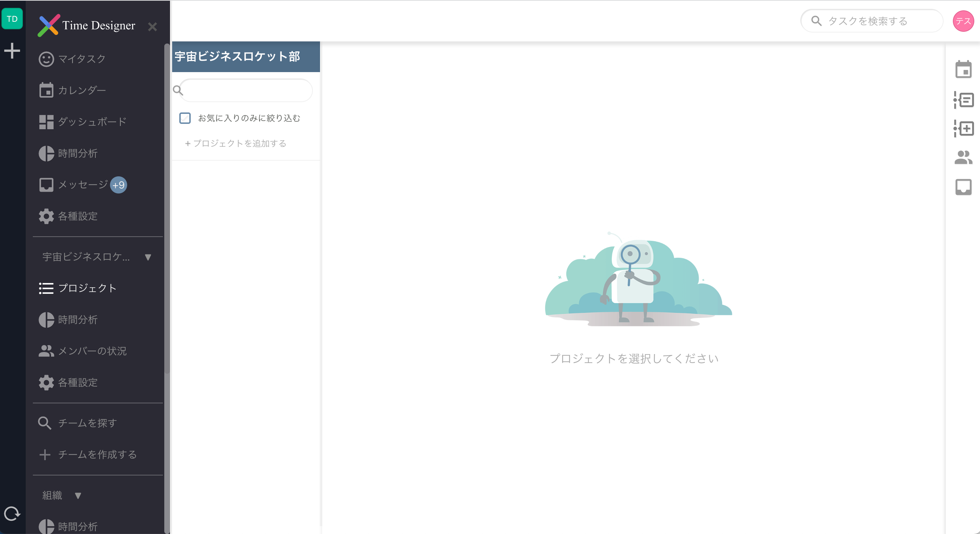Expand the 宇宙ビジネスロケ... team dropdown
Screen dimensions: 980x534
click(x=148, y=257)
